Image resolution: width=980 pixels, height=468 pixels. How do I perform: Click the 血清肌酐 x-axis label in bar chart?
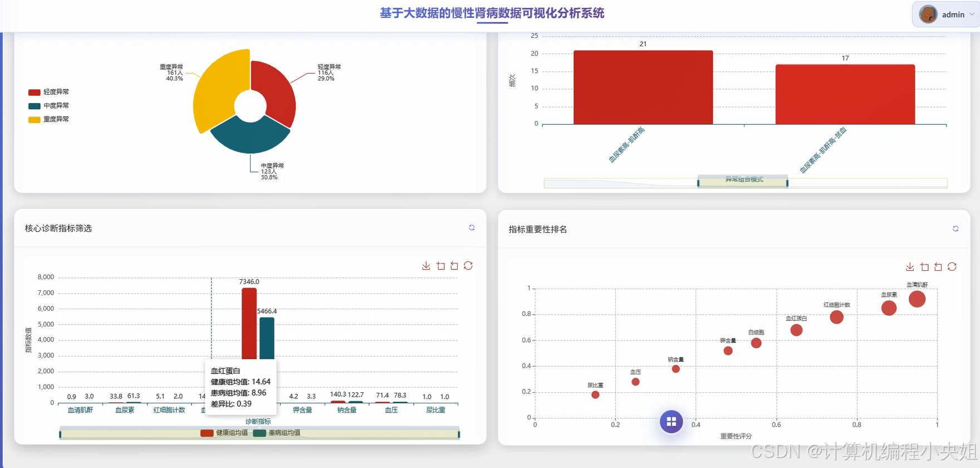pos(80,410)
